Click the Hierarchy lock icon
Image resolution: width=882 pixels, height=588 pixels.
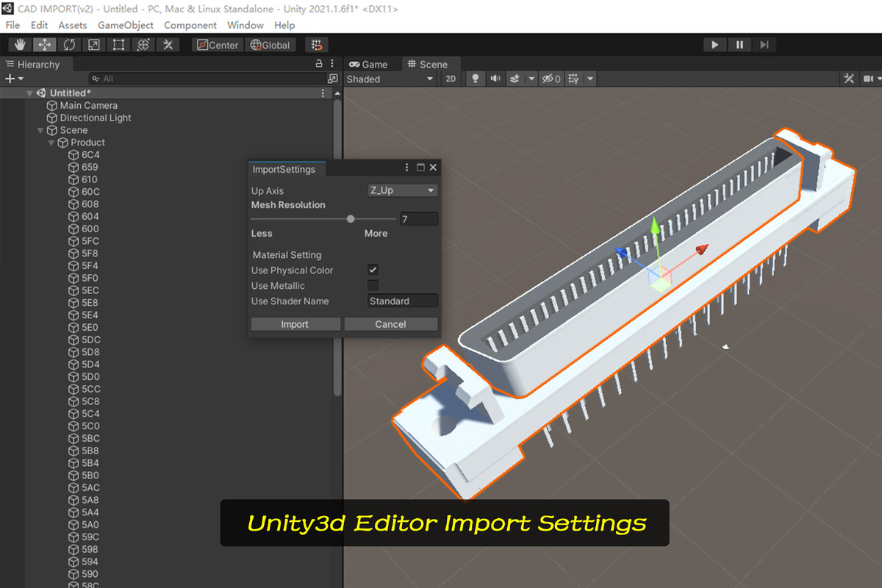[x=319, y=64]
